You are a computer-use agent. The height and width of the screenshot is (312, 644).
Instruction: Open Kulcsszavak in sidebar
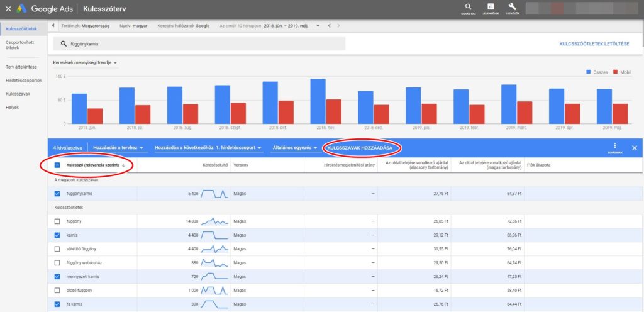(x=18, y=94)
